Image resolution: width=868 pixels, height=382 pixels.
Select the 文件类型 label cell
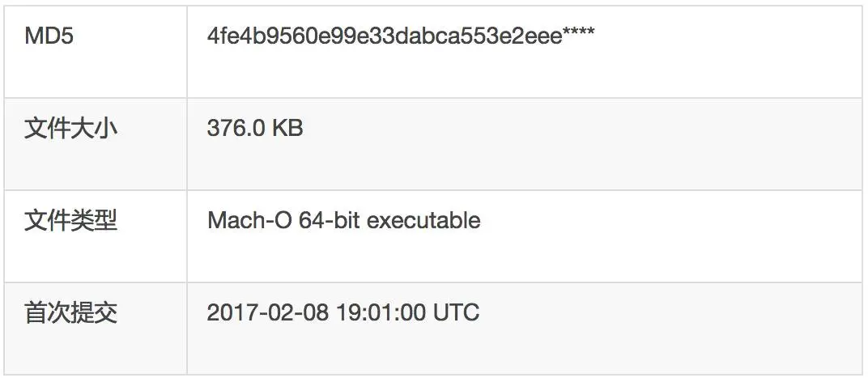click(x=70, y=220)
